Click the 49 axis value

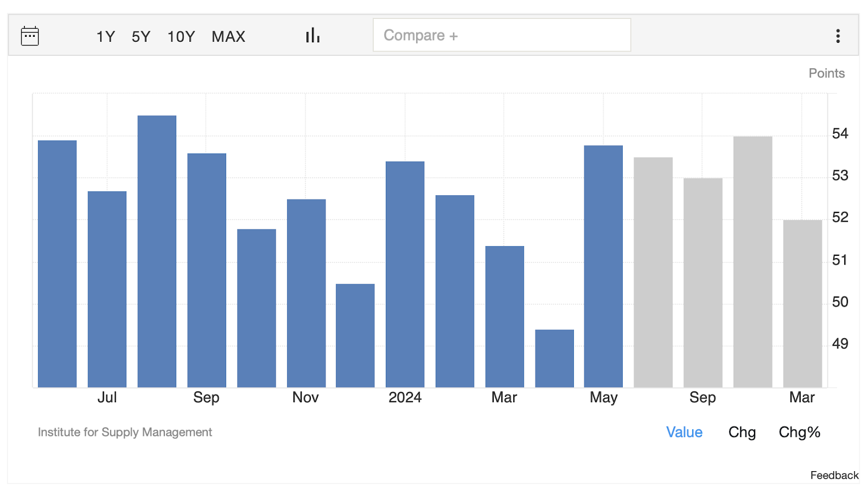(x=840, y=344)
